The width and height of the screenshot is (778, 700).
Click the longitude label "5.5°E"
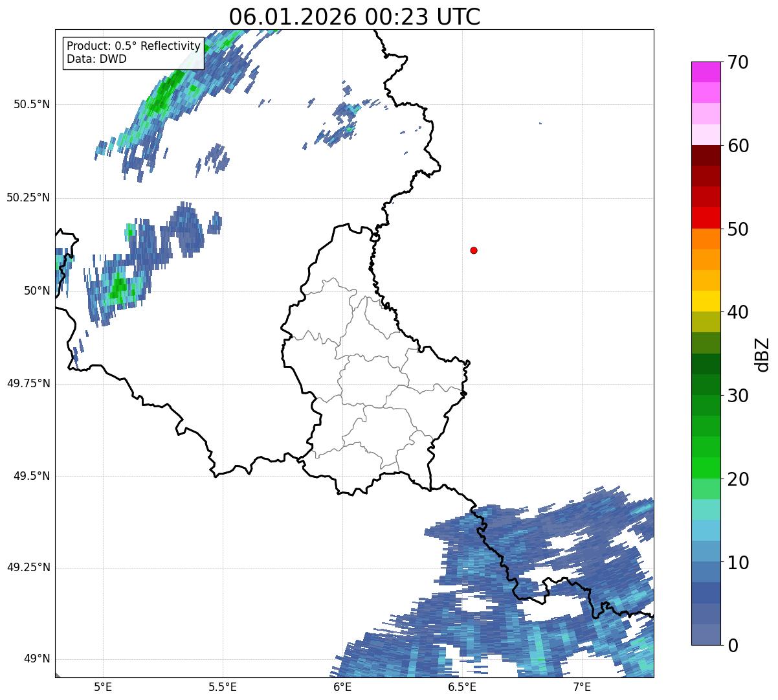[x=223, y=687]
